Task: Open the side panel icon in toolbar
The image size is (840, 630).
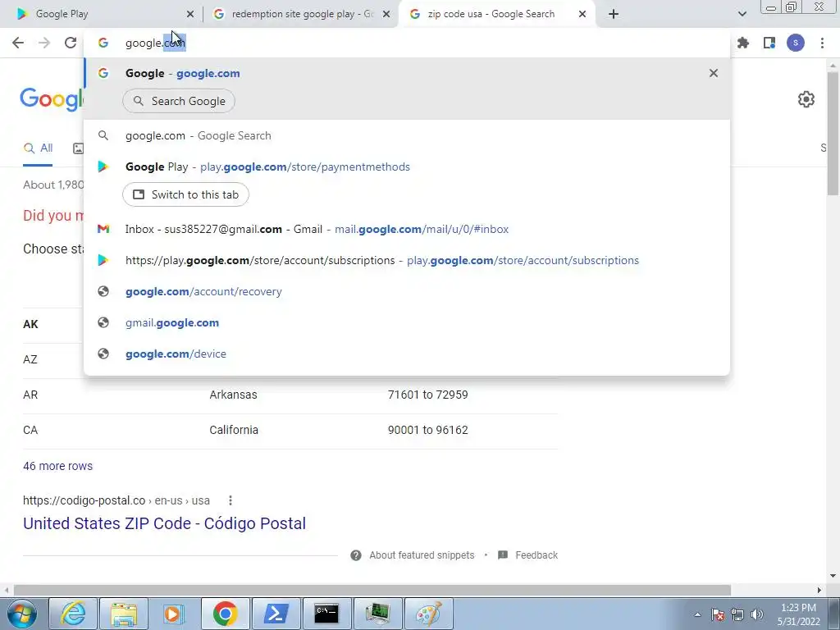Action: pyautogui.click(x=769, y=43)
